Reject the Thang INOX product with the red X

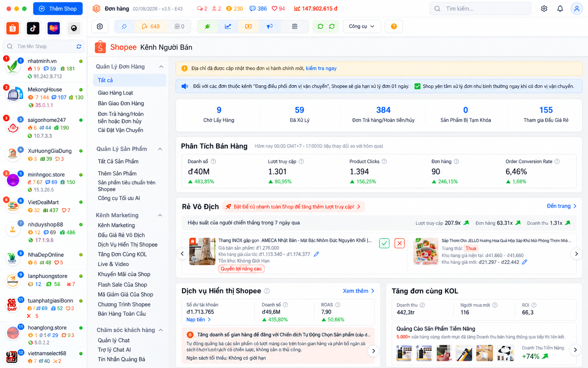[399, 243]
